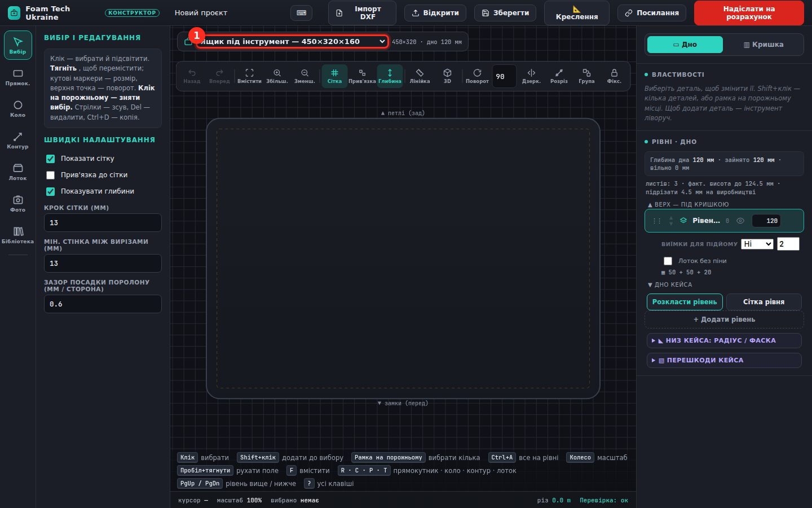Image resolution: width=812 pixels, height=508 pixels.
Task: Toggle Глибина depth display in toolbar
Action: [390, 76]
